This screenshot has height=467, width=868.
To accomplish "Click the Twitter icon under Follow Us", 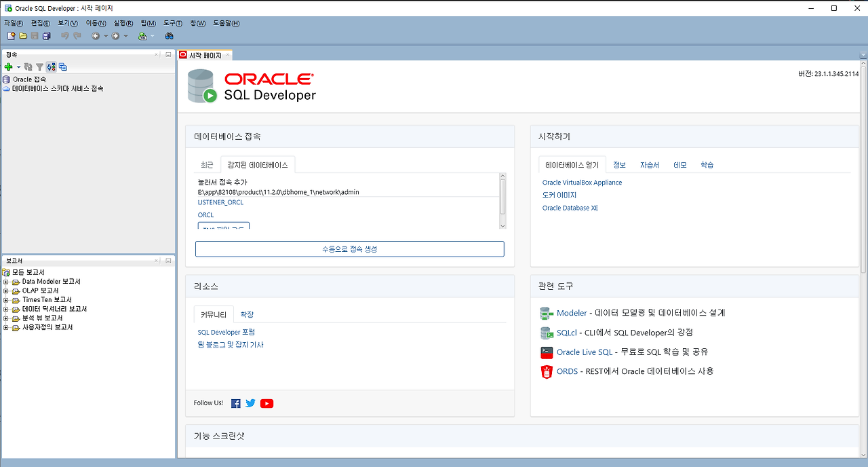I will tap(251, 403).
